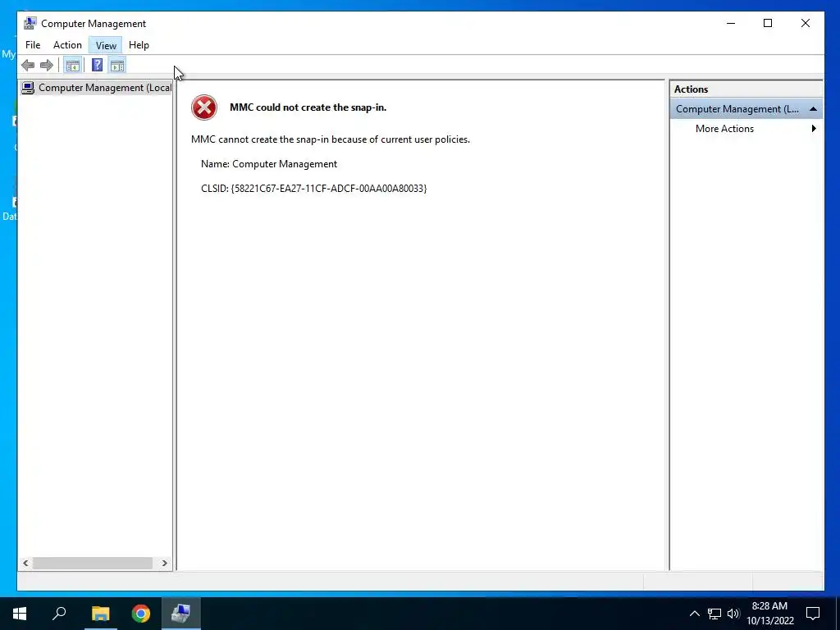Click the tree pane's left scroll arrow
Viewport: 840px width, 630px height.
tap(25, 563)
